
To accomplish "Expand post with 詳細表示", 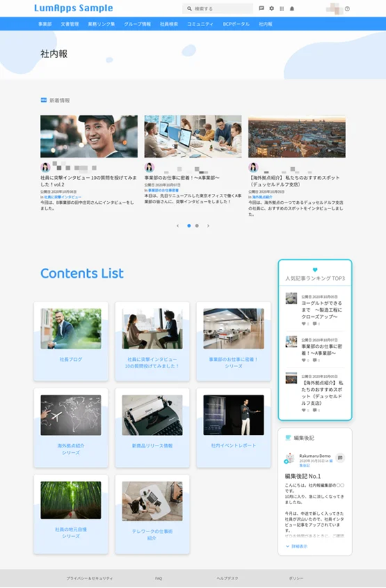I will click(296, 546).
